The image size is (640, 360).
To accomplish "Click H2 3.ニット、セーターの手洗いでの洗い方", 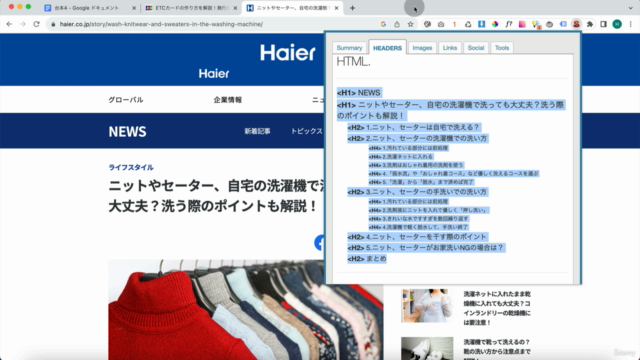I will (417, 192).
